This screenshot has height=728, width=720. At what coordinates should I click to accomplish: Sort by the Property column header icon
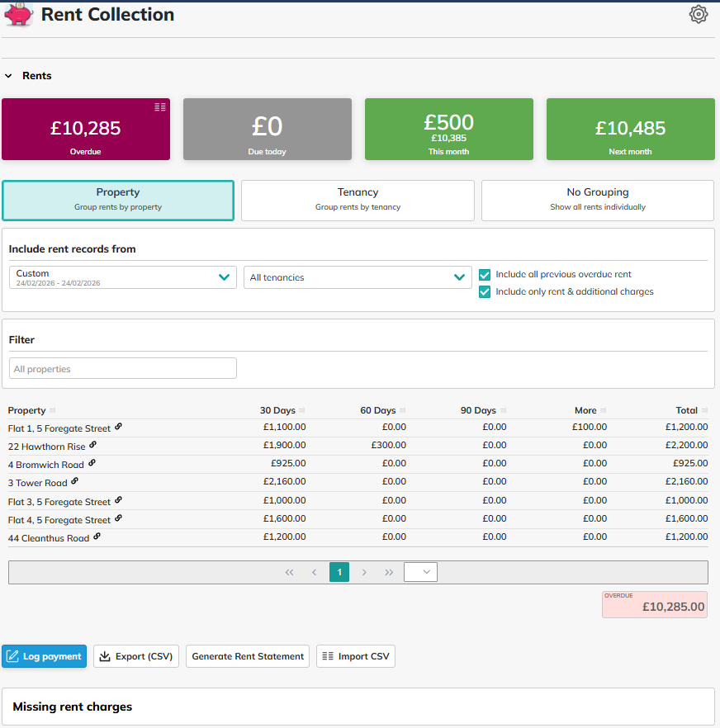(x=53, y=410)
